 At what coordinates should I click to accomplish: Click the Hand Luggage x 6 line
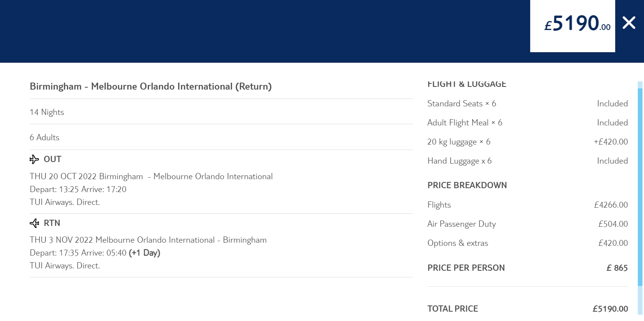pos(459,161)
